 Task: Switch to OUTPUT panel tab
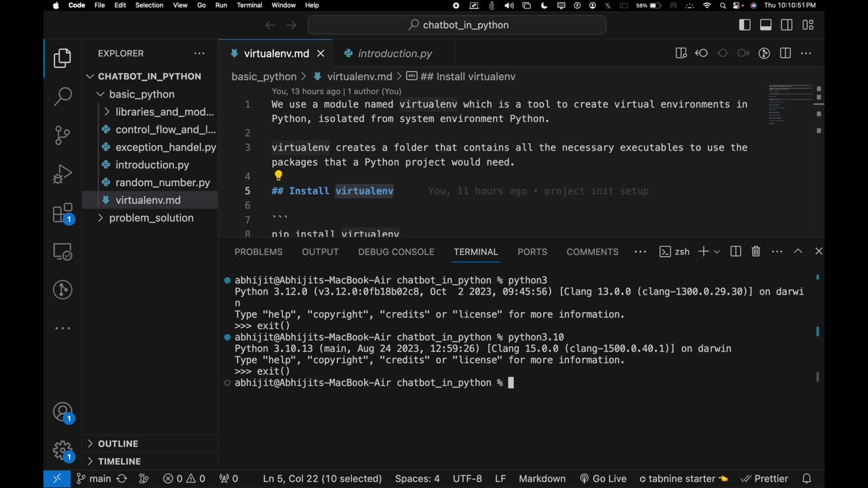click(x=320, y=251)
